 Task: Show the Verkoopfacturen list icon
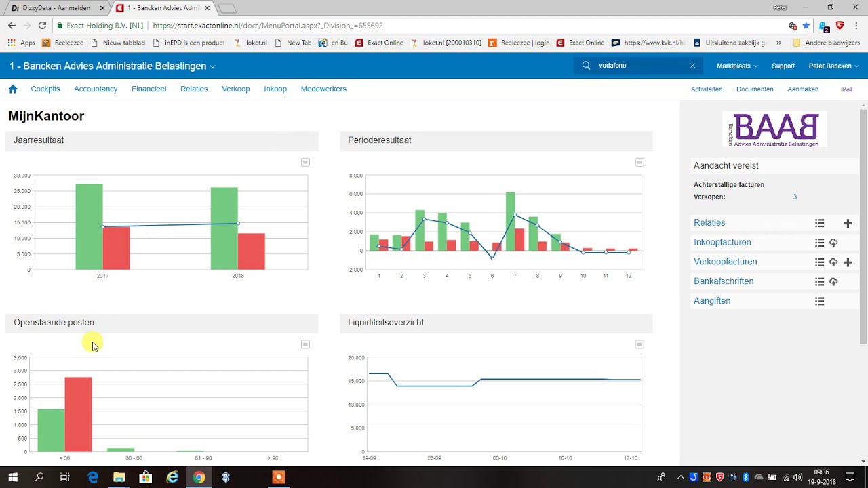[x=820, y=262]
